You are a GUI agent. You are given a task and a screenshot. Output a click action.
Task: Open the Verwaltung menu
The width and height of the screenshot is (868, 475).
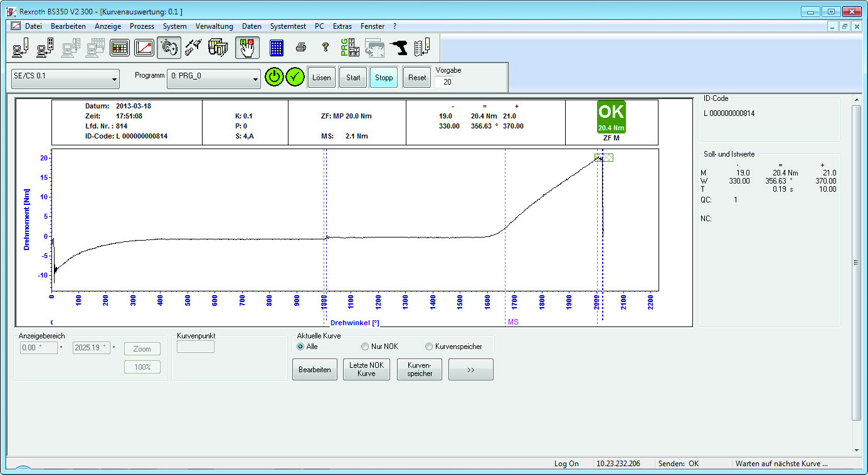(214, 26)
